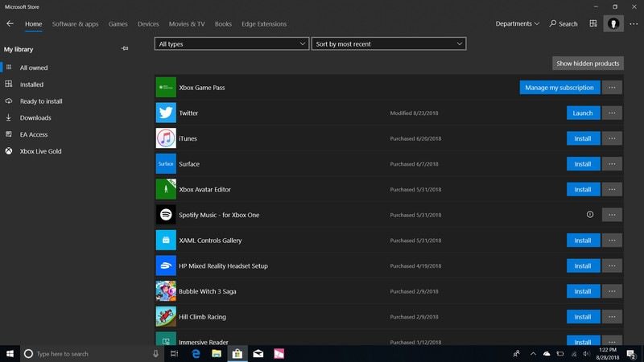This screenshot has height=362, width=644.
Task: Switch to the Books tab
Action: click(x=223, y=24)
